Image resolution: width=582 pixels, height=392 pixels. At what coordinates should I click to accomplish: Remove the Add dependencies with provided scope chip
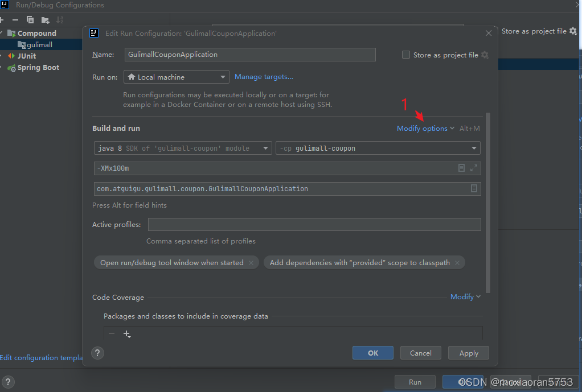[x=457, y=263]
